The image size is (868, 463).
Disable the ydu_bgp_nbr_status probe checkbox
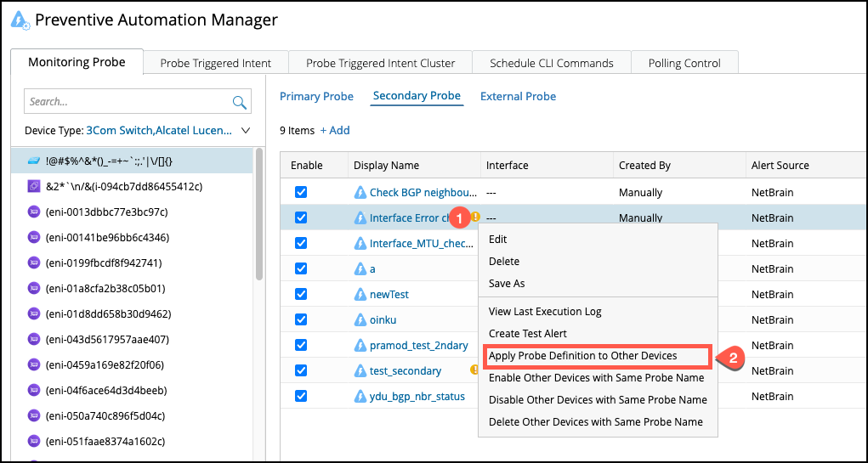pos(301,397)
